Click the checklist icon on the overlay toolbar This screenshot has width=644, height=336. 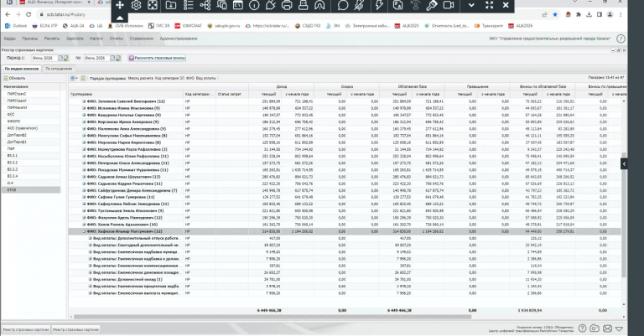tap(188, 5)
